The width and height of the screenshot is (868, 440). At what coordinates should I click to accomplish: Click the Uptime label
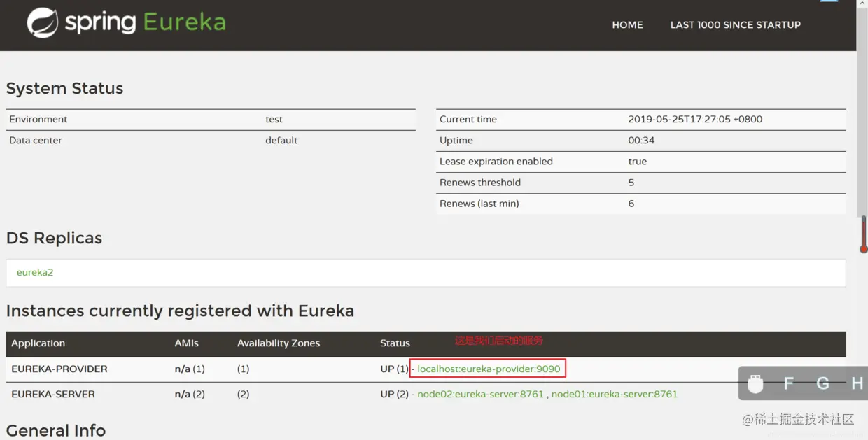point(456,140)
